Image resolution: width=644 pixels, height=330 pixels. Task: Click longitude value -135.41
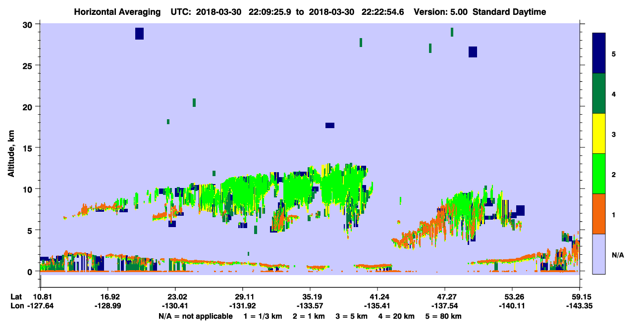click(377, 306)
